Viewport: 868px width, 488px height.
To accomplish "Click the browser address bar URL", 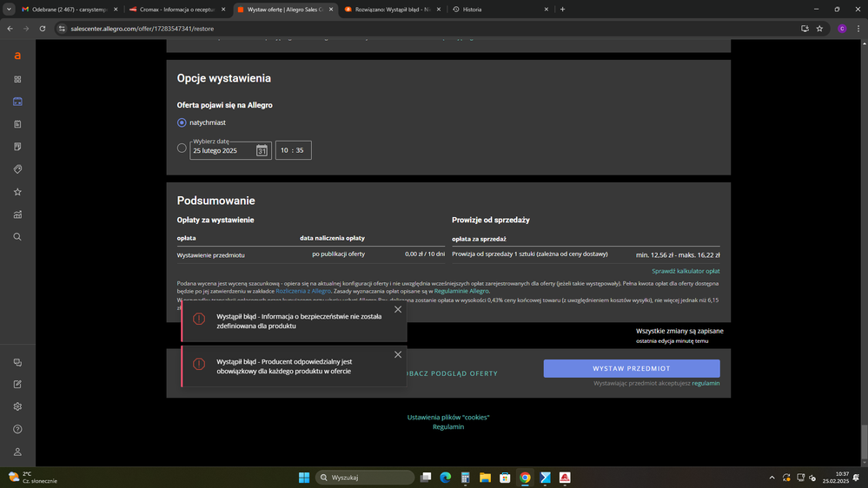I will click(142, 29).
